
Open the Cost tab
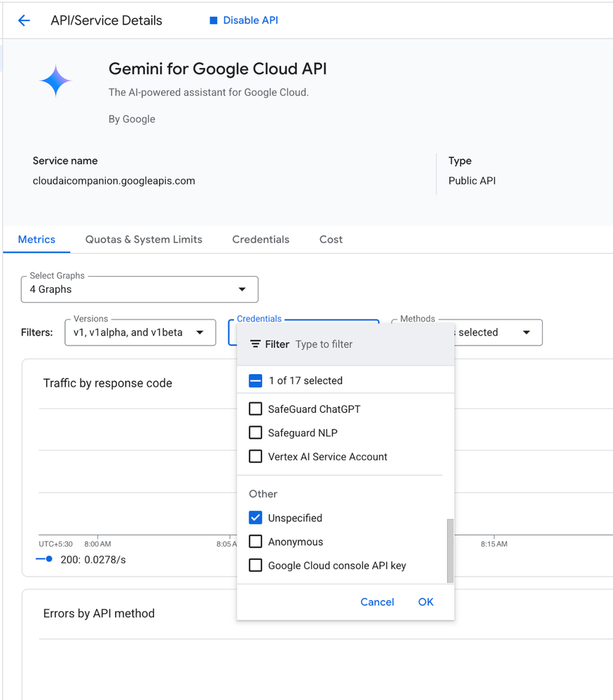tap(331, 239)
